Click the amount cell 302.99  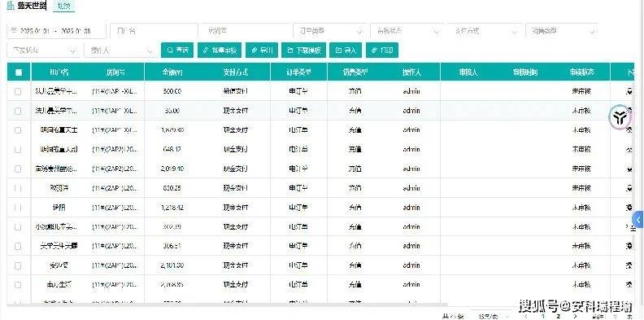click(x=172, y=227)
